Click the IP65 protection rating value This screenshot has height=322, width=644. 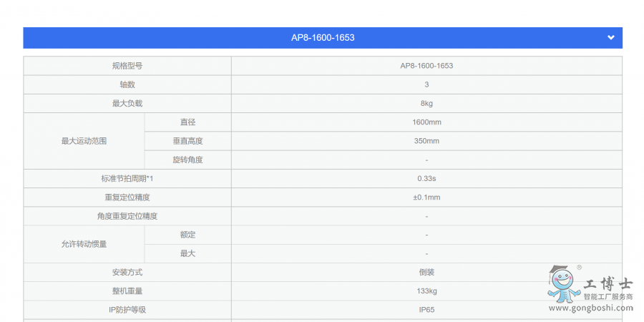[x=426, y=310]
